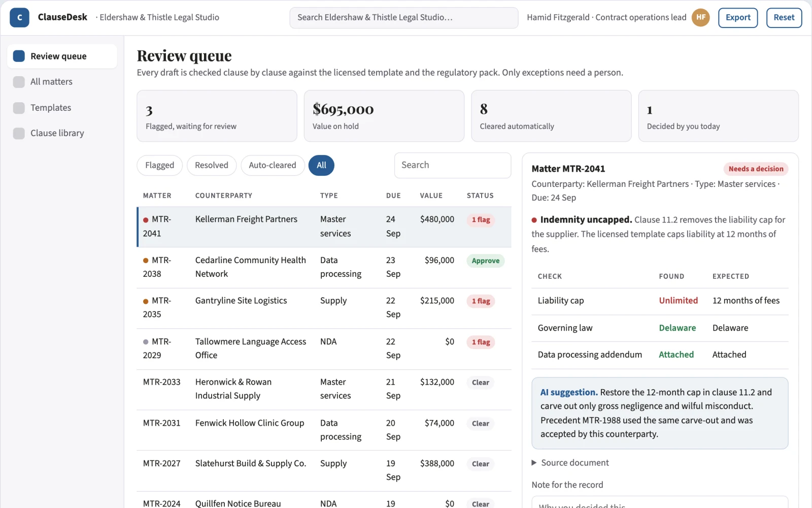Switch to the Resolved filter tab

212,165
